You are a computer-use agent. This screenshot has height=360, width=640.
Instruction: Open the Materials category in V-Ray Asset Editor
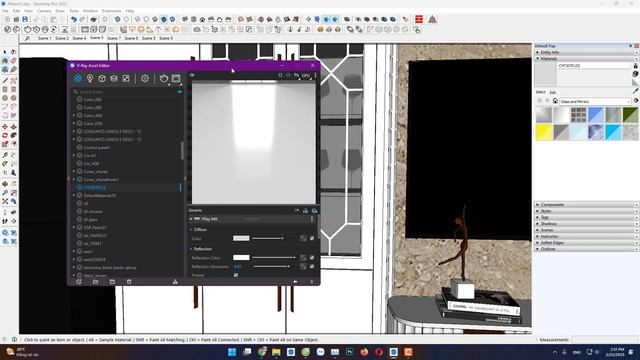[x=78, y=78]
